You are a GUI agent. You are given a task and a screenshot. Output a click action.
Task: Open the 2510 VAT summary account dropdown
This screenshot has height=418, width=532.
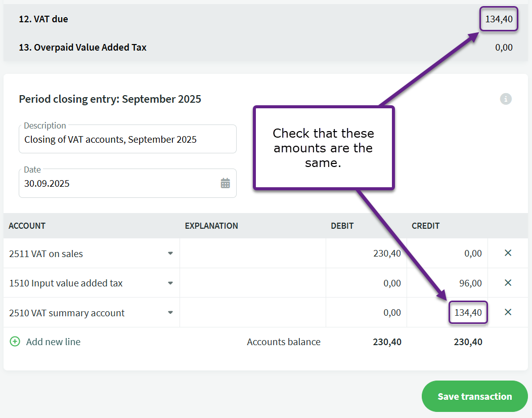pos(170,313)
